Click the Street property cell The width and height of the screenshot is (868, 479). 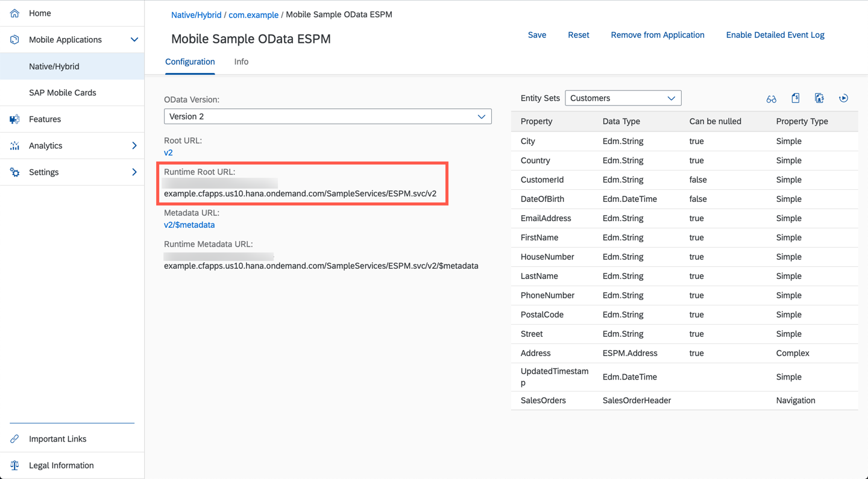(532, 334)
